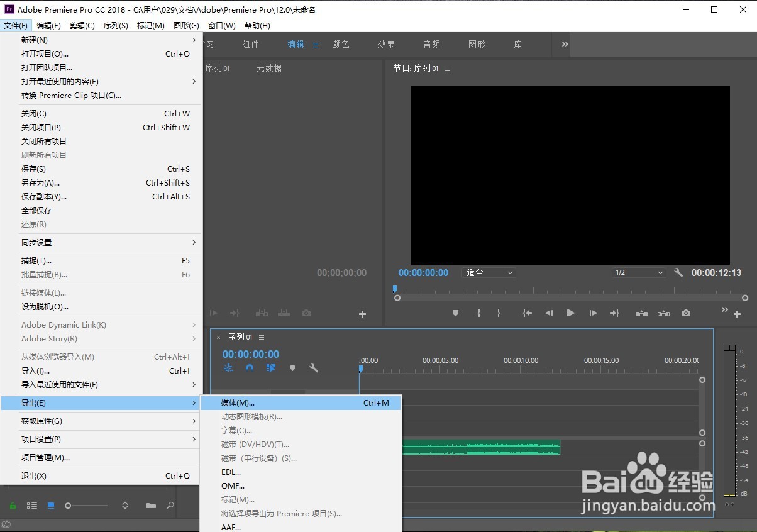Open the program monitor Button Editor plus
Viewport: 757px width, 532px height.
click(737, 314)
